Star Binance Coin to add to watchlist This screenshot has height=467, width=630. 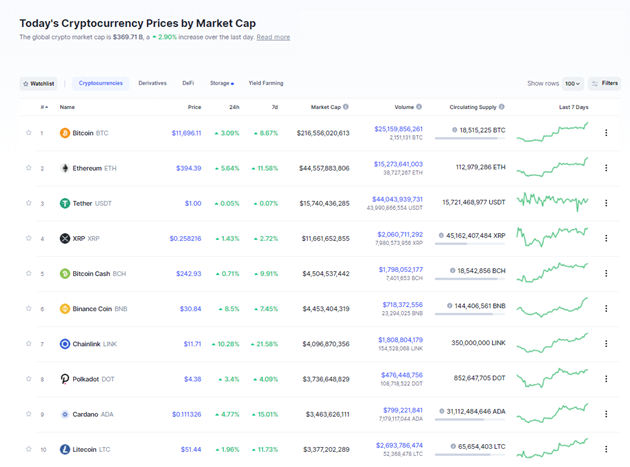pos(29,308)
